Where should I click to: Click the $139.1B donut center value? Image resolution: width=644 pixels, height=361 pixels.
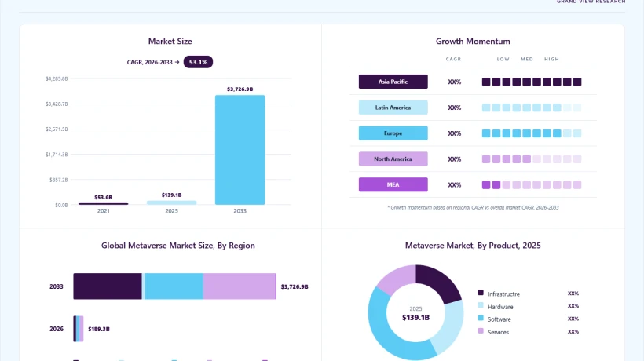pos(415,318)
